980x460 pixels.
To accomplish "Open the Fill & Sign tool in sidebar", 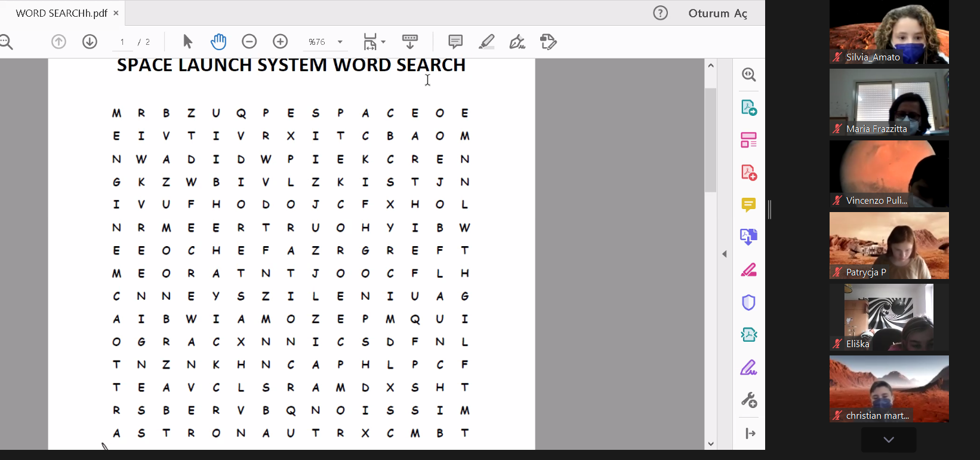I will point(748,367).
